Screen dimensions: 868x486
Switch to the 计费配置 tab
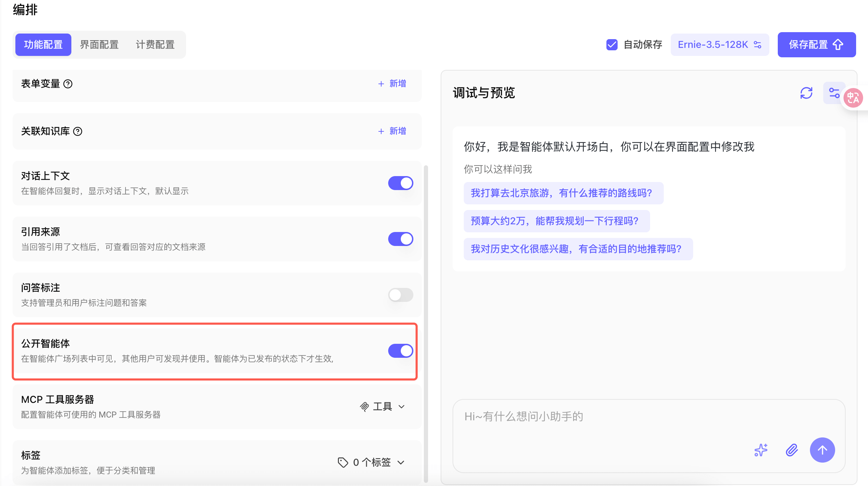coord(155,45)
